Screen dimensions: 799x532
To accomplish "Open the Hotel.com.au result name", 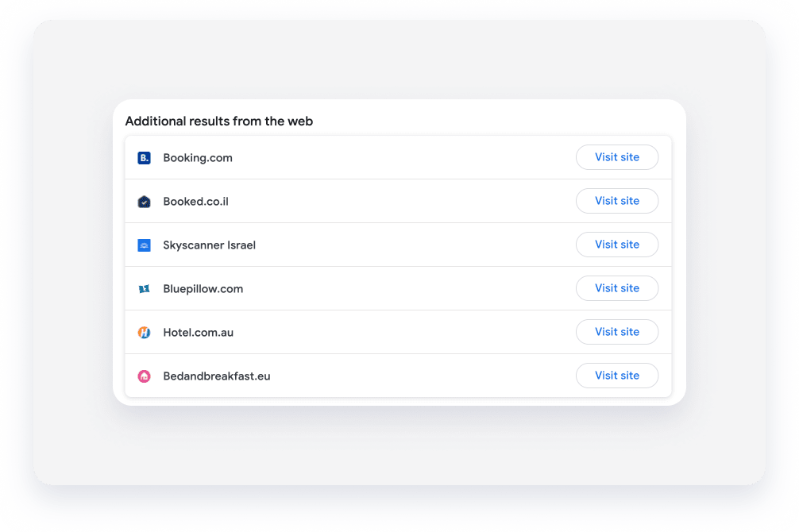I will (199, 333).
